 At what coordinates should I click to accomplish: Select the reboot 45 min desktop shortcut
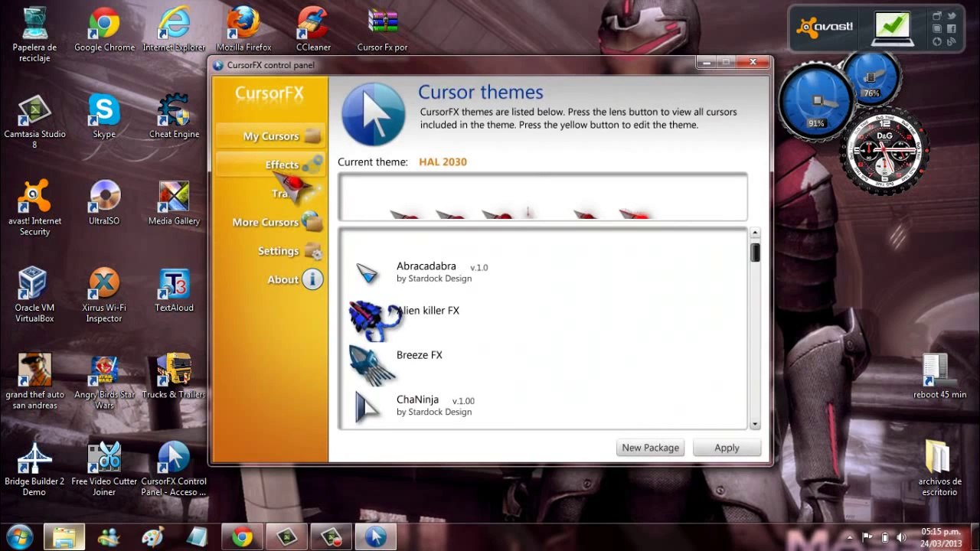[x=939, y=377]
